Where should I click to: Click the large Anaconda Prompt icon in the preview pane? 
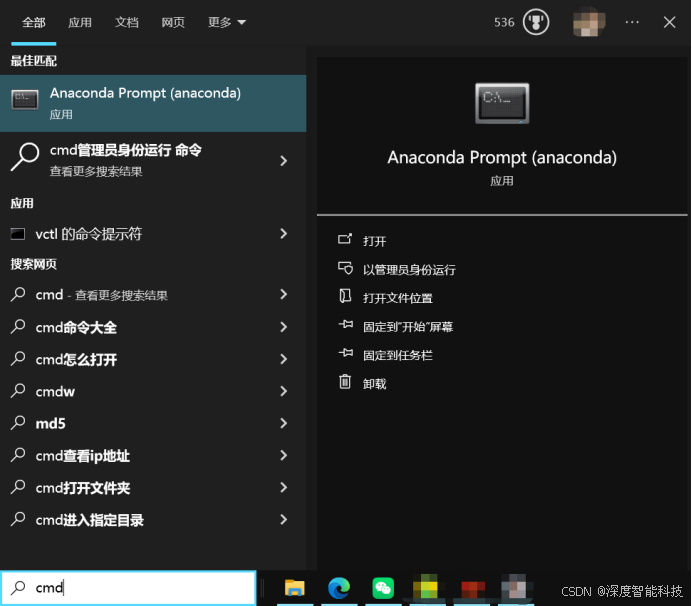point(502,103)
